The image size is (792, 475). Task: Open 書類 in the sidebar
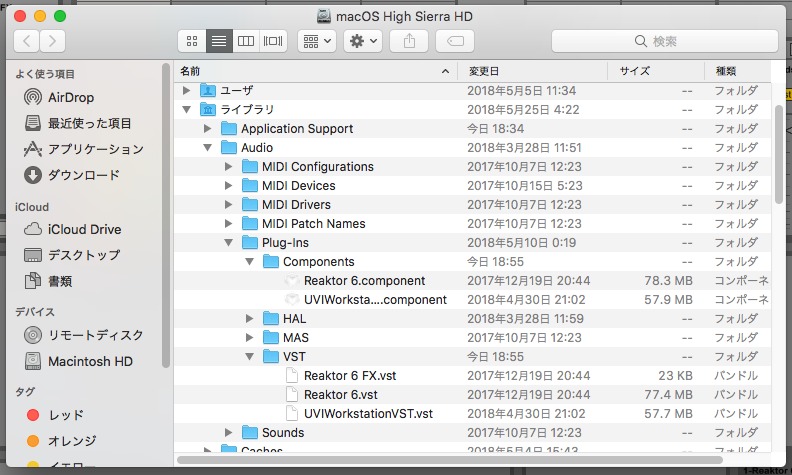48,281
